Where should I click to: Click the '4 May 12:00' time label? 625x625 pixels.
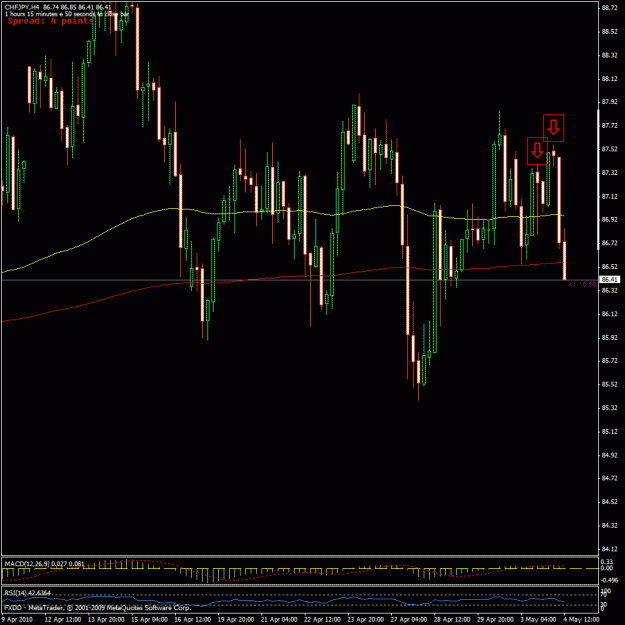581,619
